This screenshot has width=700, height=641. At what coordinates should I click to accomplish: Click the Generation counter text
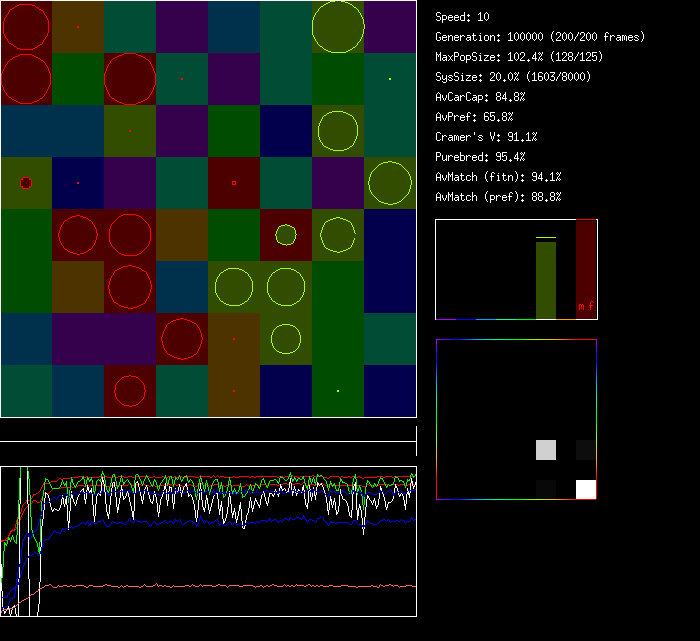(x=540, y=37)
